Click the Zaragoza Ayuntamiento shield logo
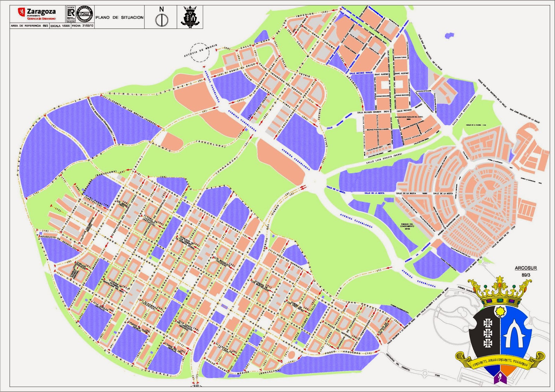The image size is (555, 392). 22,13
